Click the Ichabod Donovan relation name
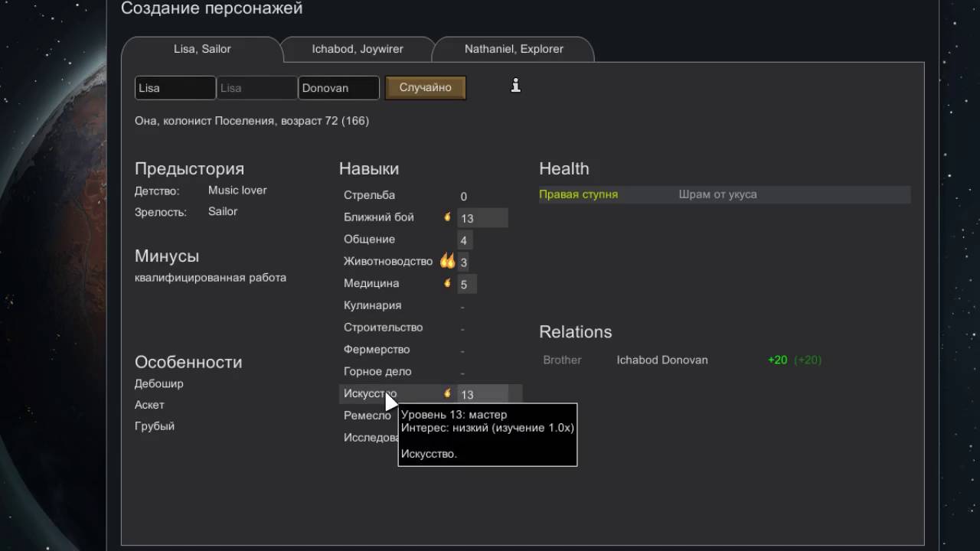 click(662, 360)
